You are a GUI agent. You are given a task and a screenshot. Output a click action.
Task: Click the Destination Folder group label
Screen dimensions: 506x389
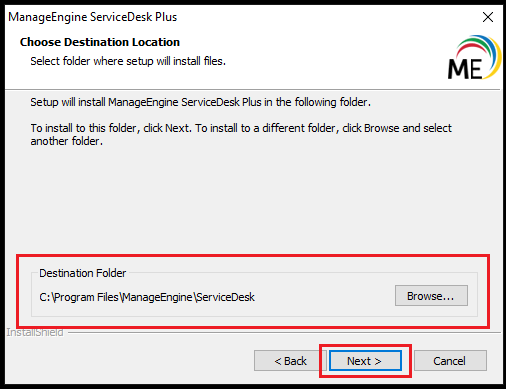pos(83,273)
